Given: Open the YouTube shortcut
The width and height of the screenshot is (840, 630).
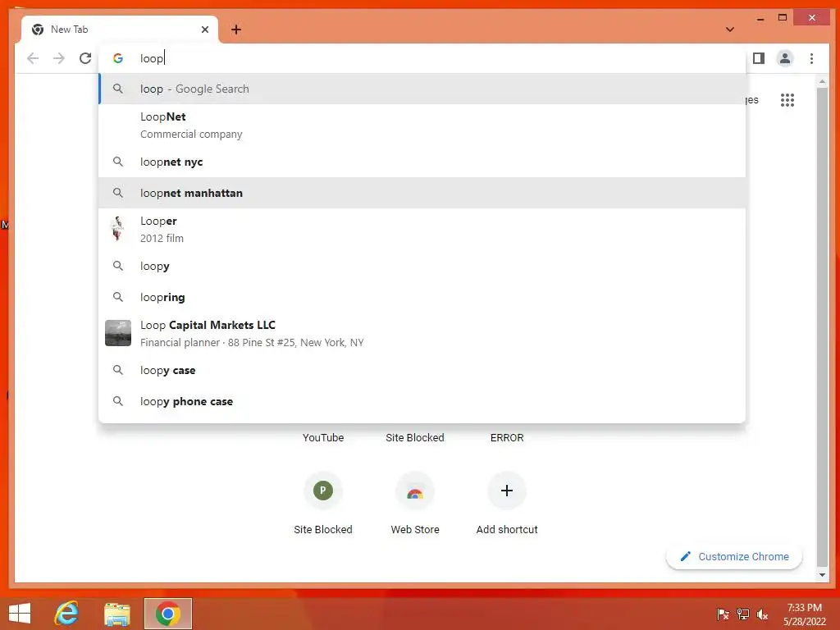Looking at the screenshot, I should click(x=323, y=438).
